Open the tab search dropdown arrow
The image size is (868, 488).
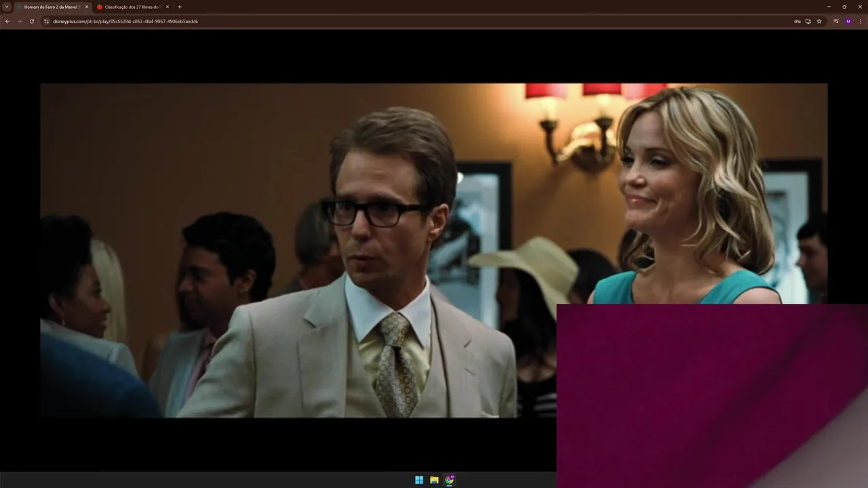pos(7,7)
